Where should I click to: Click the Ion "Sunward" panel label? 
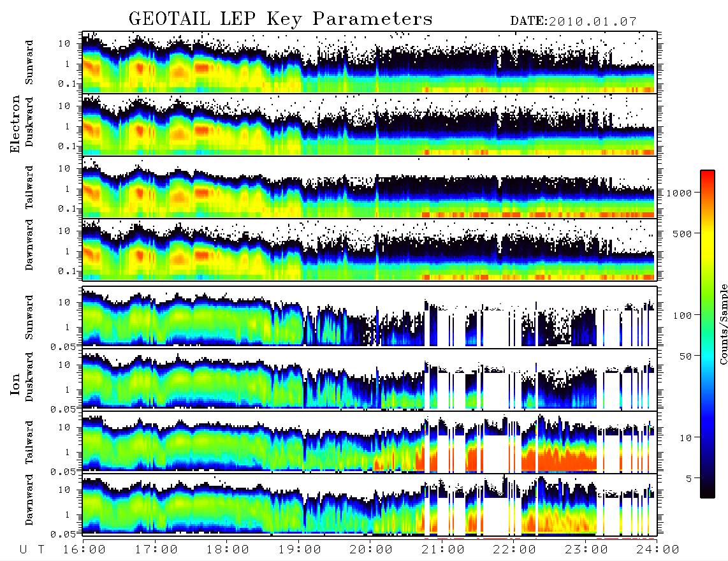[29, 317]
